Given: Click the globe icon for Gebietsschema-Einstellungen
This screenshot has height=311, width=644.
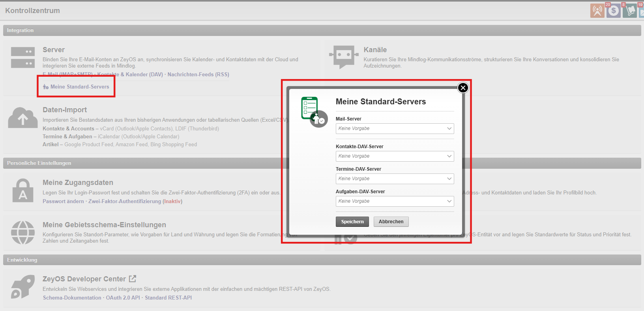Looking at the screenshot, I should click(x=23, y=232).
